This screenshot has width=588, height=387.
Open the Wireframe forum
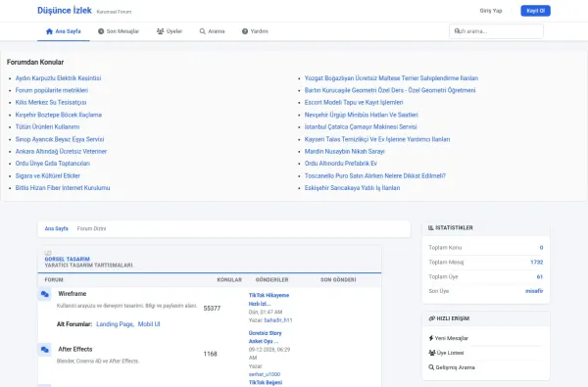pyautogui.click(x=72, y=294)
